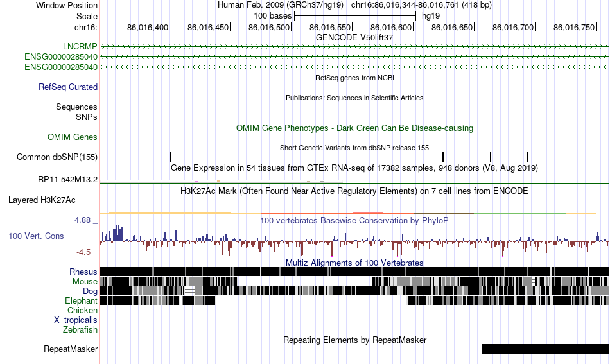Click Short Genetic Variants from dbSNP title
The height and width of the screenshot is (364, 610).
(354, 148)
